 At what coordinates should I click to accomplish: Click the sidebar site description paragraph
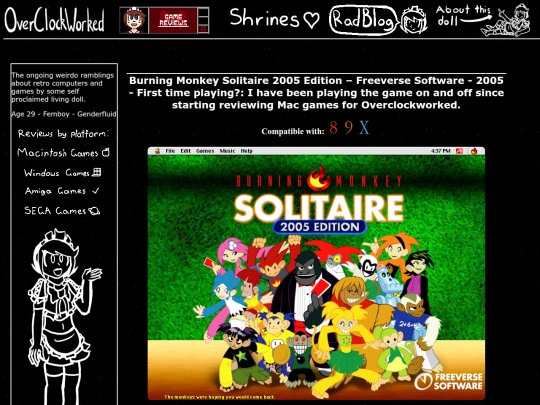pos(63,87)
